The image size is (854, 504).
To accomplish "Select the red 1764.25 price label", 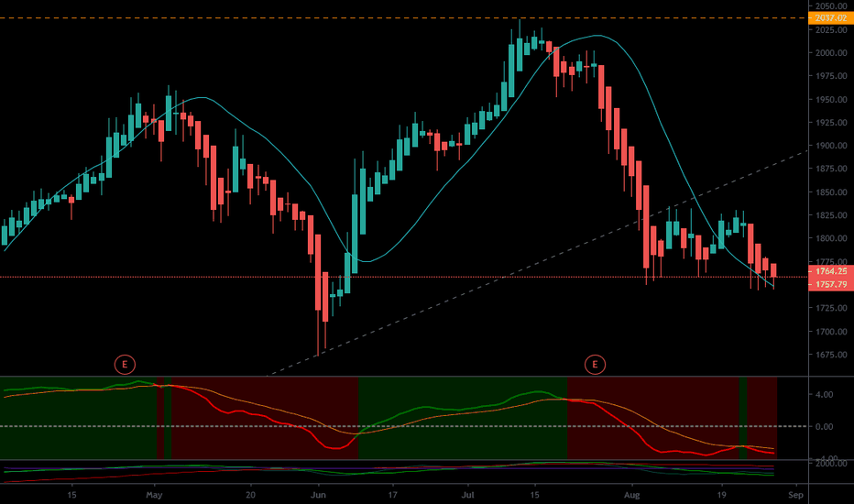I will coord(831,271).
